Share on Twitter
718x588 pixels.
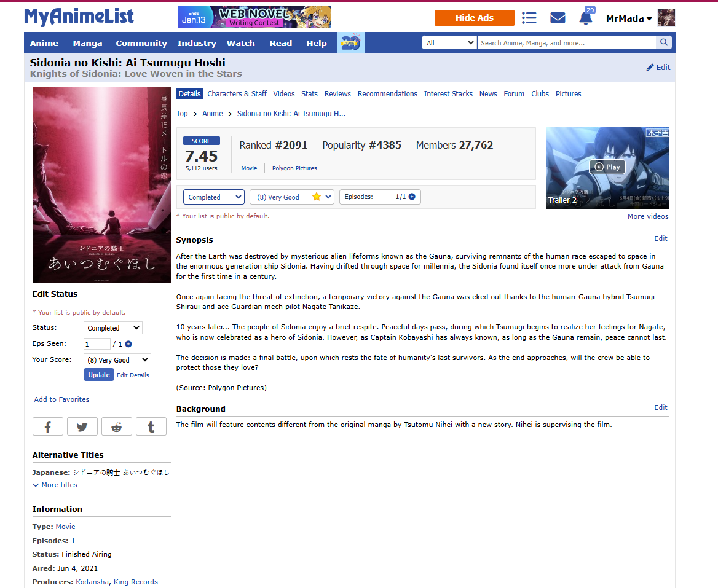82,426
